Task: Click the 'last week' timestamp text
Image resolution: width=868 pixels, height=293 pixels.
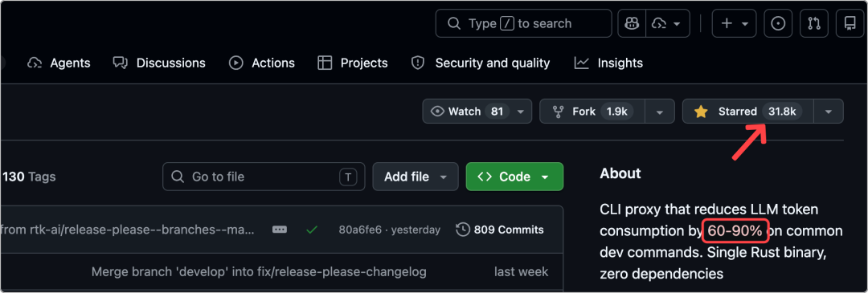Action: (x=522, y=272)
